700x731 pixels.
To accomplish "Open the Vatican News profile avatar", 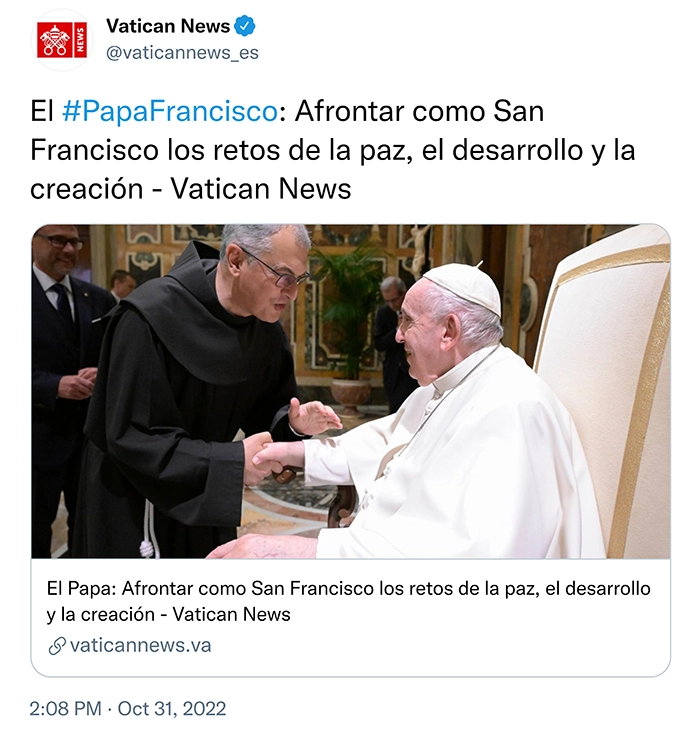I will click(x=62, y=40).
